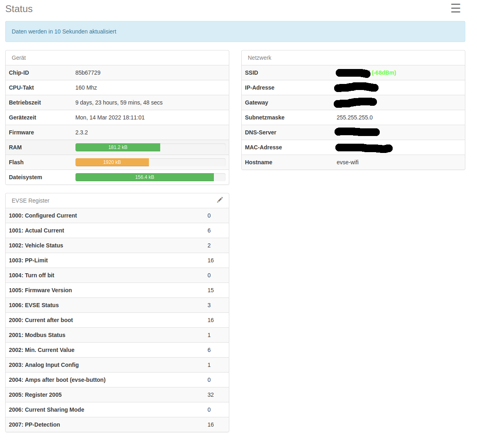Click the RAM usage progress bar
477x448 pixels.
point(150,147)
